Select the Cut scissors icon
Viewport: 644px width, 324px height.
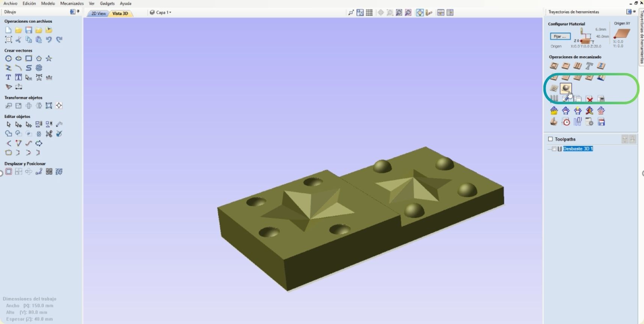click(x=18, y=39)
